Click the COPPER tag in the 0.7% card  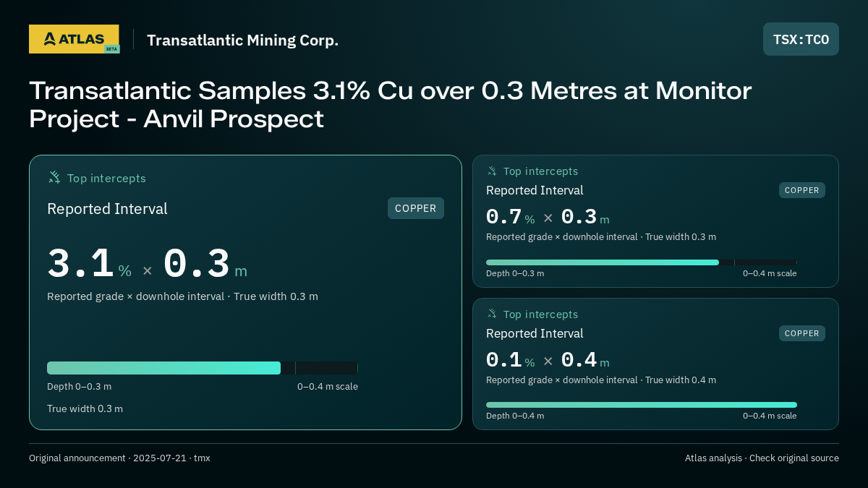coord(802,190)
